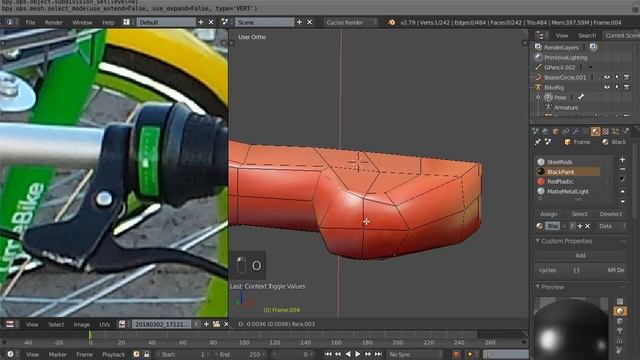The image size is (640, 360).
Task: Collapse the BikeRig Pose tree node
Action: click(x=538, y=97)
